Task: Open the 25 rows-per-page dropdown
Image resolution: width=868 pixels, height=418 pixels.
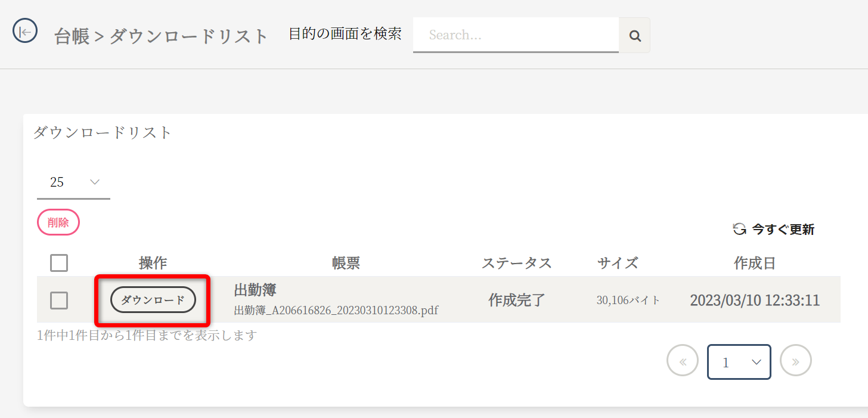Action: tap(73, 182)
